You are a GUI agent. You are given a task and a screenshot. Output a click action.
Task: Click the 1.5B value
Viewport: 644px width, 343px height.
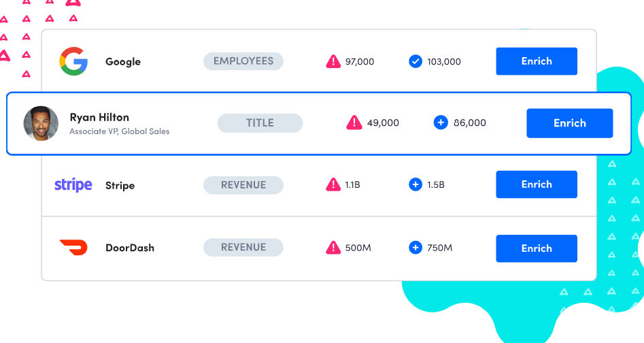coord(436,185)
